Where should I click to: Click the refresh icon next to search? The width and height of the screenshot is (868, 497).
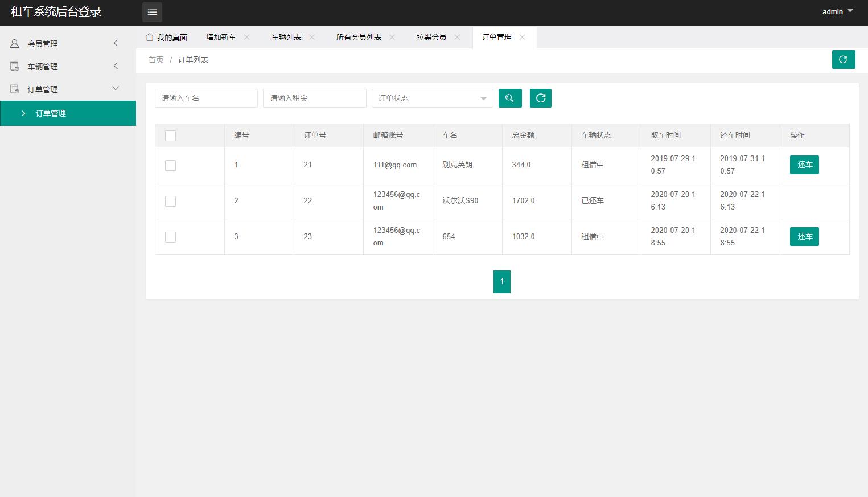pyautogui.click(x=540, y=98)
